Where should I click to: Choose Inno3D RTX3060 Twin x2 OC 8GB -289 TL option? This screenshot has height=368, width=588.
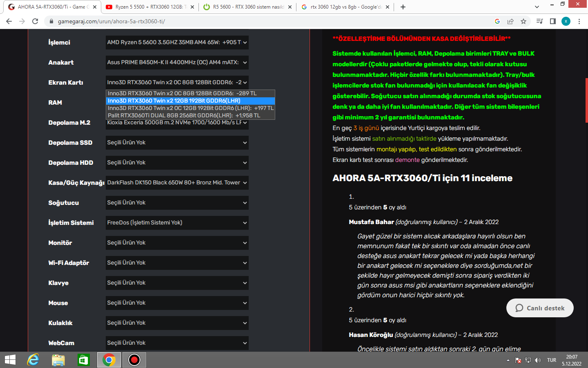click(190, 93)
